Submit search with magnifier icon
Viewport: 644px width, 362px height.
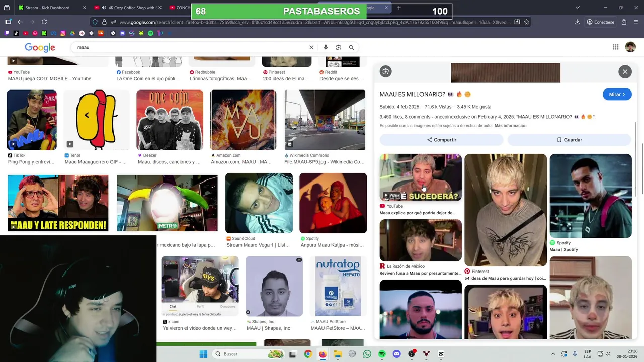(x=351, y=47)
